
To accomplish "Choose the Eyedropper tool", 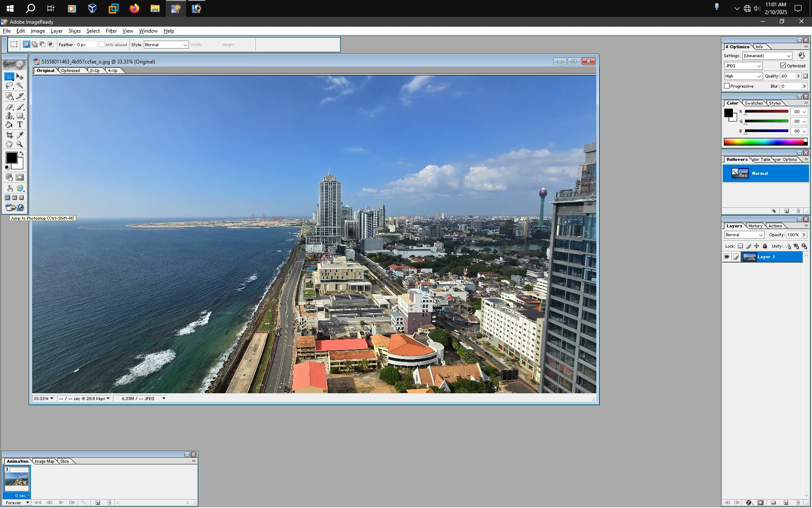I will 20,135.
